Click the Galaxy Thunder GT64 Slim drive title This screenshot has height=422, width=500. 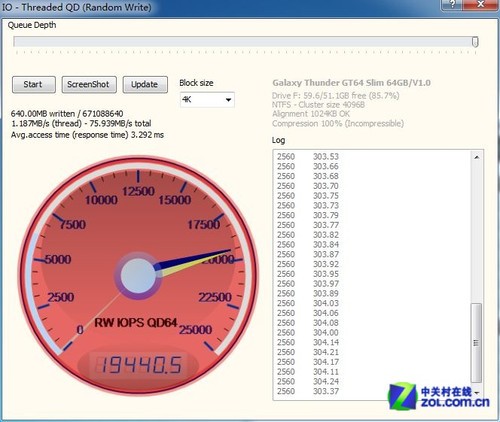tap(351, 83)
